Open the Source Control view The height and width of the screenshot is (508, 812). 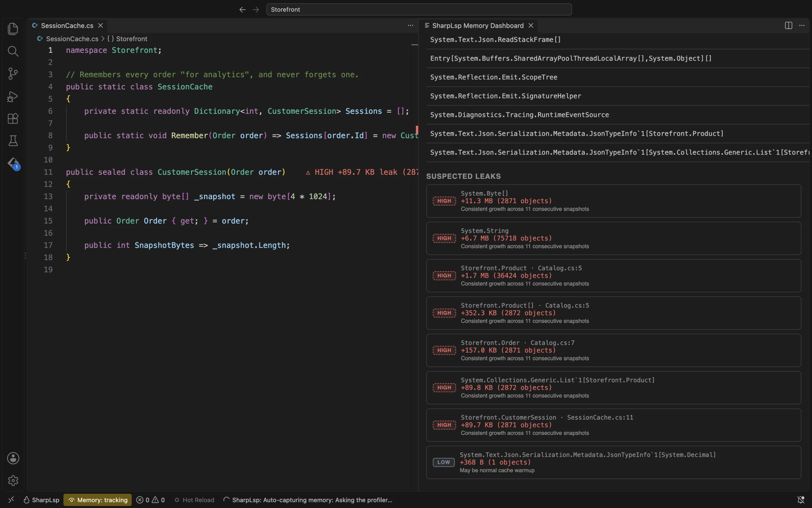click(x=13, y=73)
